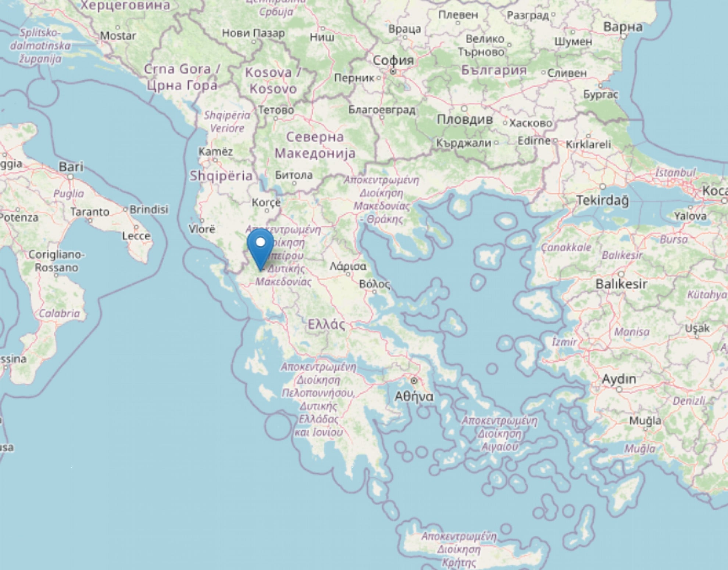
Task: Select the Пловдив city label
Action: click(465, 119)
